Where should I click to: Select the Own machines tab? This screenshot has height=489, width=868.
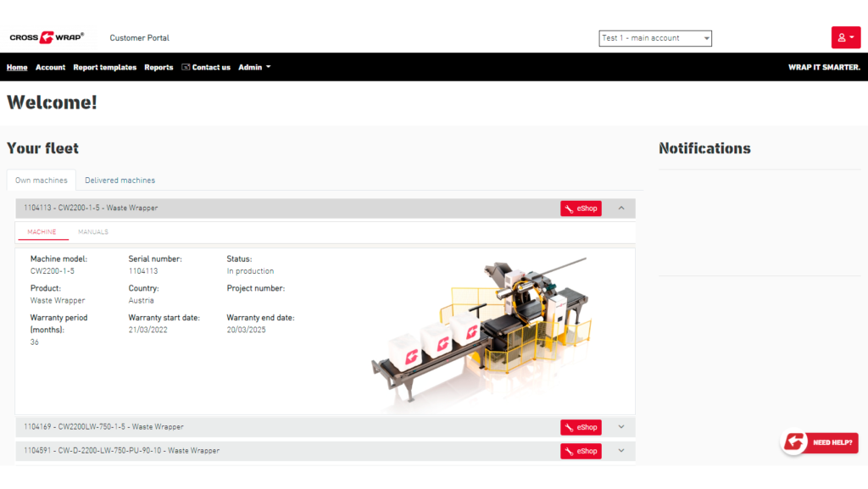click(x=41, y=181)
